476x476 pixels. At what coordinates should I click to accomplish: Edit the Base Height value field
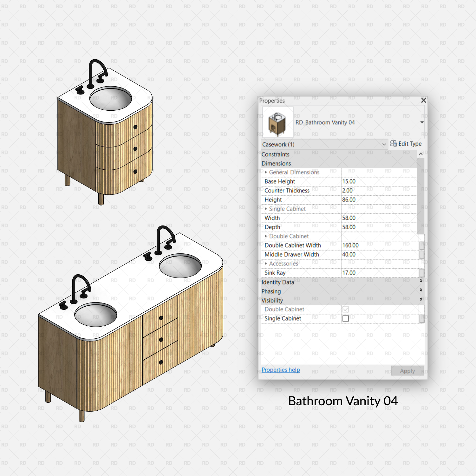365,181
